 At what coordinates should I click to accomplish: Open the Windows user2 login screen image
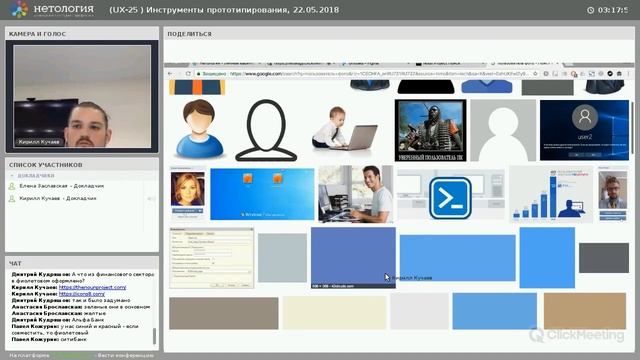584,130
